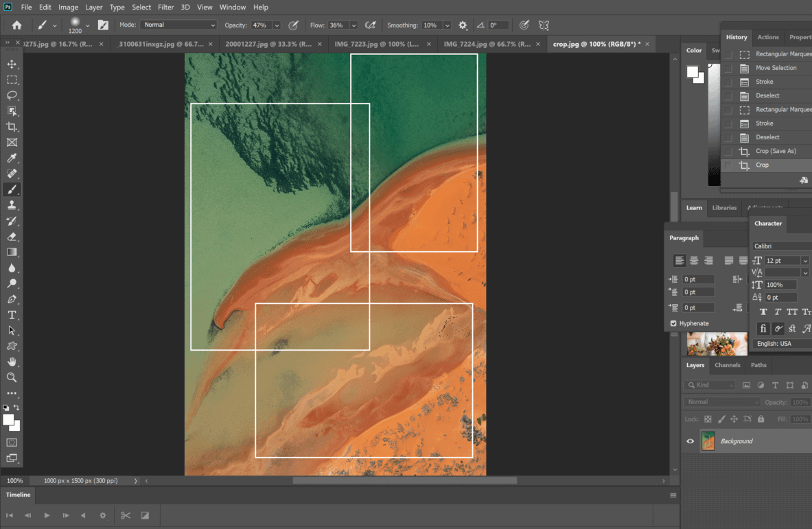
Task: Select the Horizontal Type tool
Action: coord(12,314)
